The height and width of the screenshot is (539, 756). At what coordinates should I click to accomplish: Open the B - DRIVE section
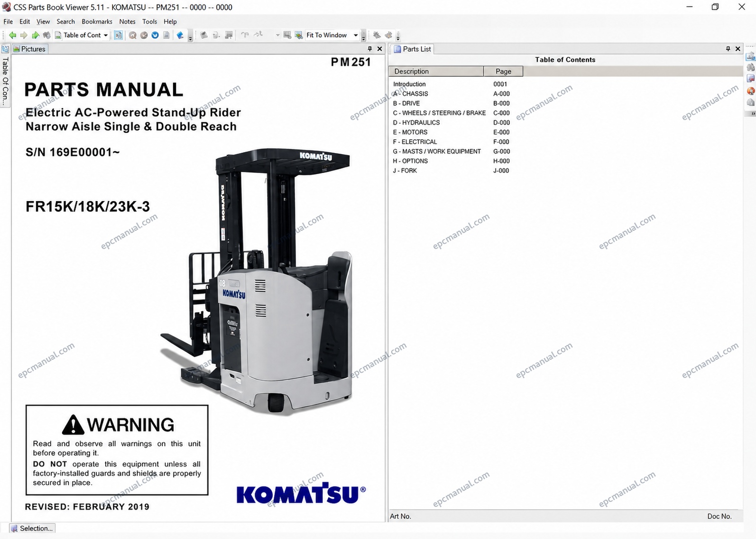click(406, 103)
